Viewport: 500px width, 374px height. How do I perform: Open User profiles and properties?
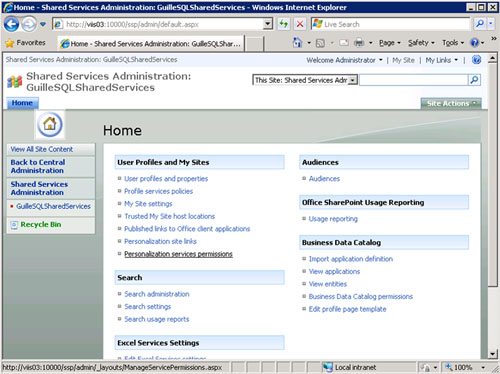click(x=166, y=179)
